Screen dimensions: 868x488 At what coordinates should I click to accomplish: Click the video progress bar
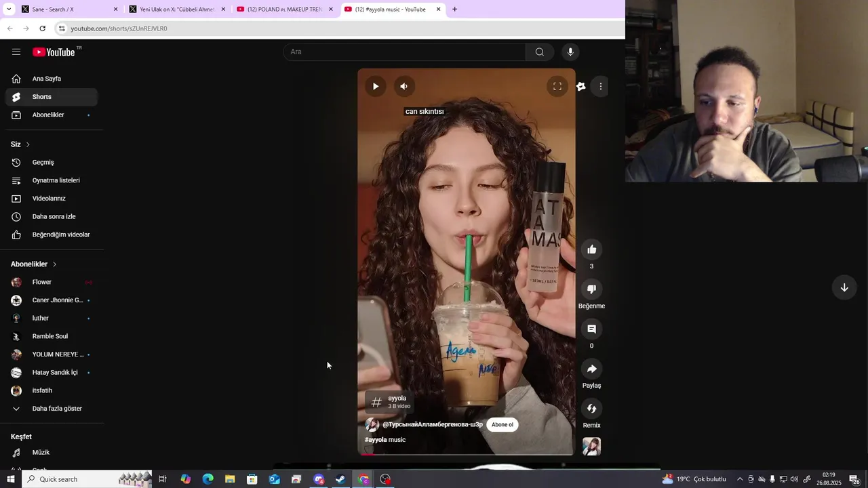point(467,454)
